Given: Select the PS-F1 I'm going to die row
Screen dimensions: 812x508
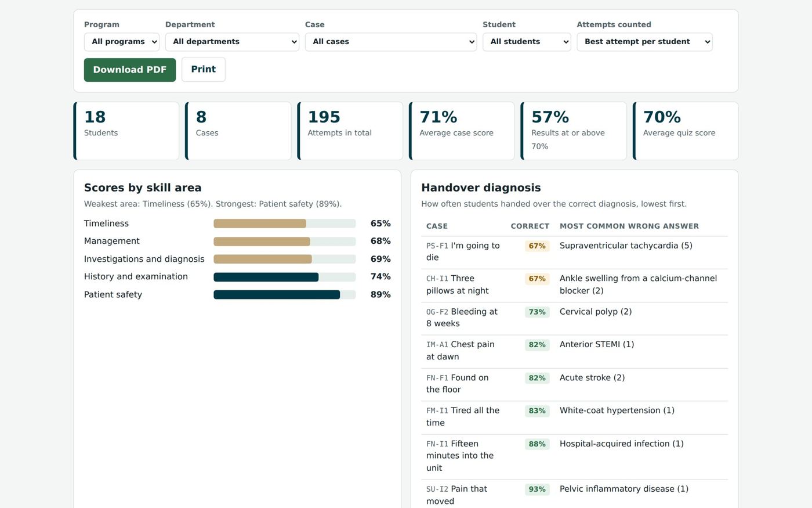Looking at the screenshot, I should click(x=574, y=253).
